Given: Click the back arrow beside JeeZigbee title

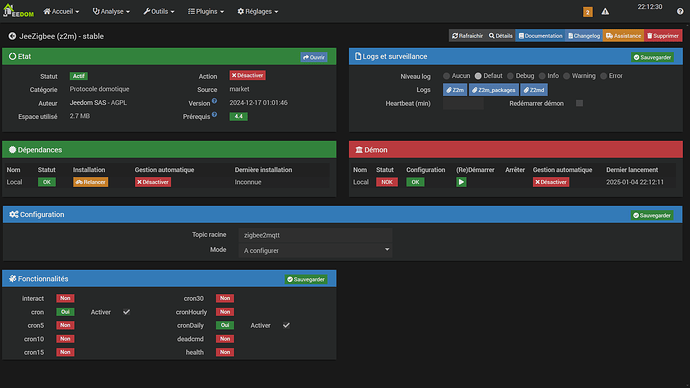Looking at the screenshot, I should point(12,36).
